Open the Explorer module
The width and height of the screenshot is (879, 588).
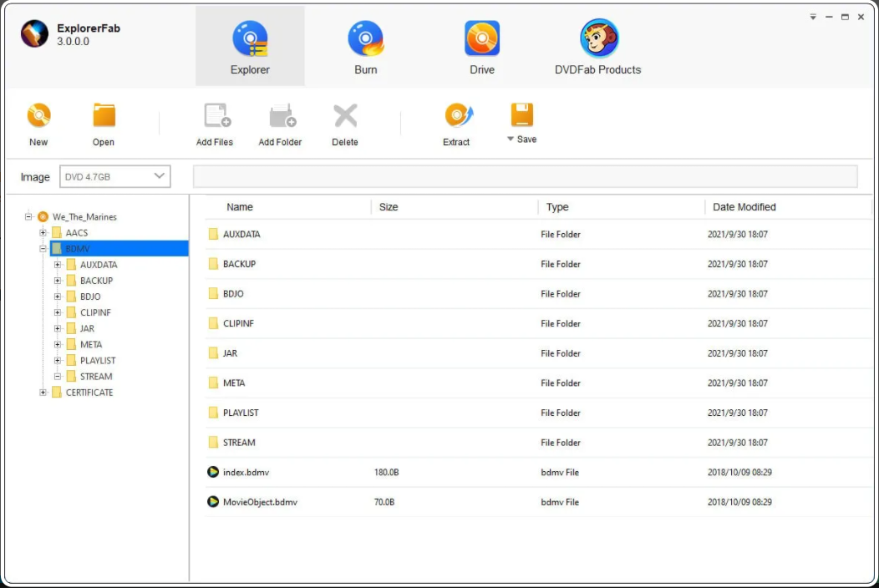pos(250,47)
